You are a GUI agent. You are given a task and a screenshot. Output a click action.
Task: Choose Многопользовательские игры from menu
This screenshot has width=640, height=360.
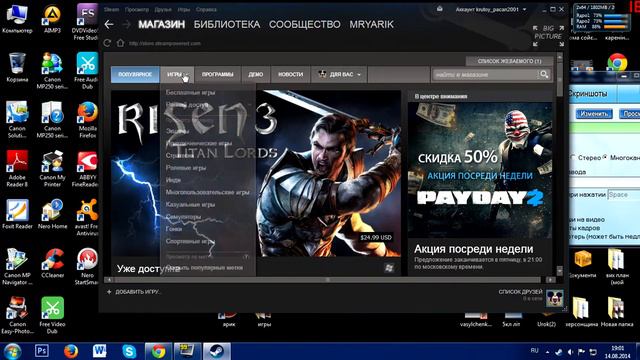207,192
